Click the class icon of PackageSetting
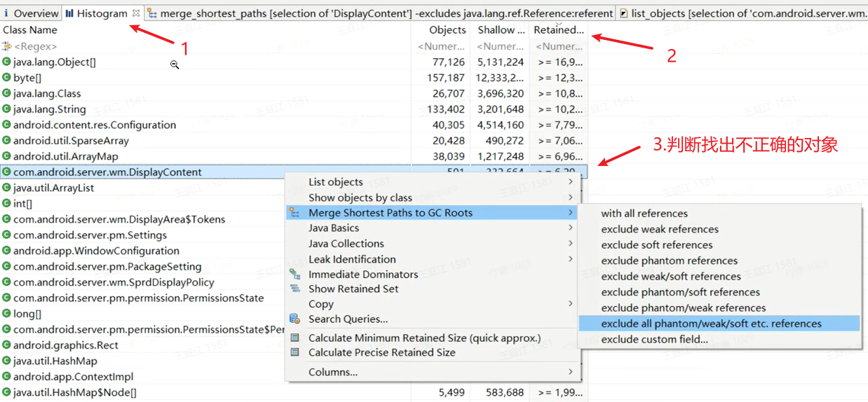868x402 pixels. 6,267
